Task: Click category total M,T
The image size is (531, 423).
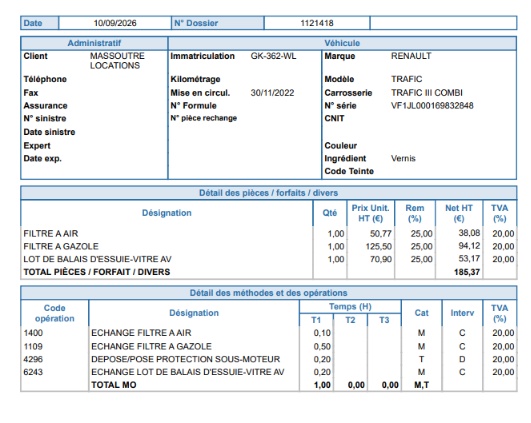Action: point(421,385)
